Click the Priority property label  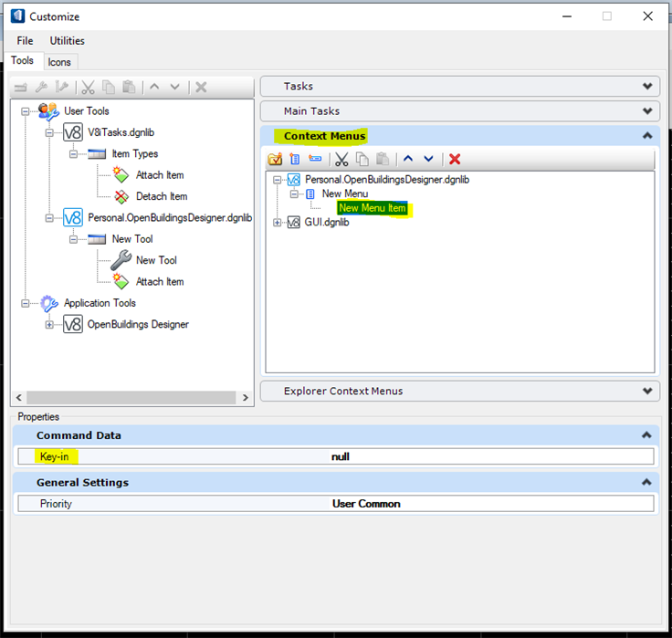tap(56, 504)
